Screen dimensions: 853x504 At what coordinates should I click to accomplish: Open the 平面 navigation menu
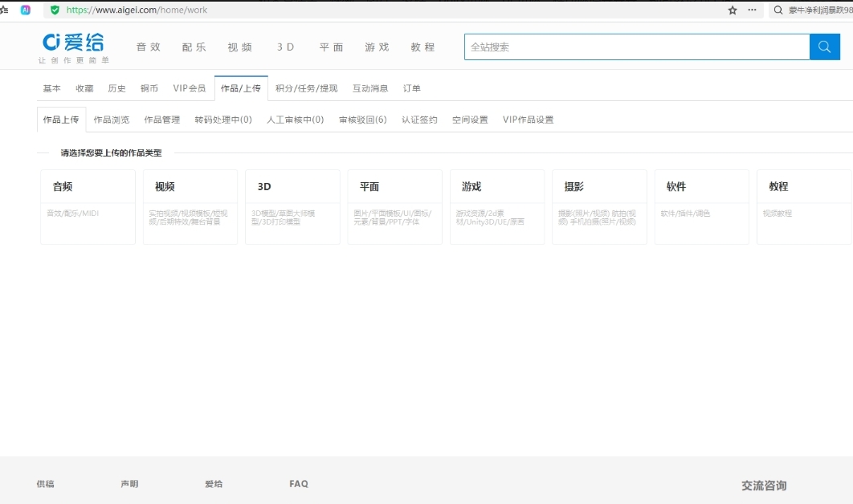(x=331, y=47)
